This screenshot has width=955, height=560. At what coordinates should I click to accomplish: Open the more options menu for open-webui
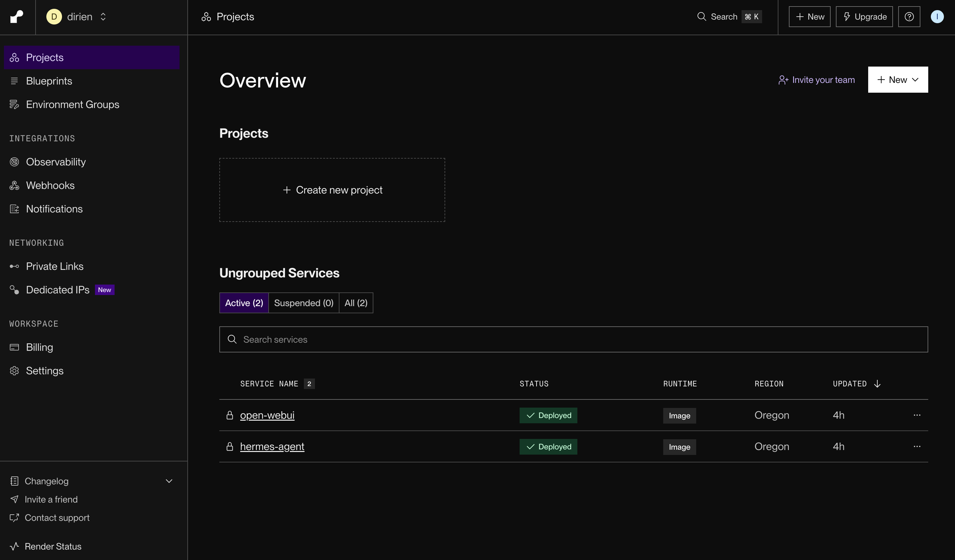(917, 415)
